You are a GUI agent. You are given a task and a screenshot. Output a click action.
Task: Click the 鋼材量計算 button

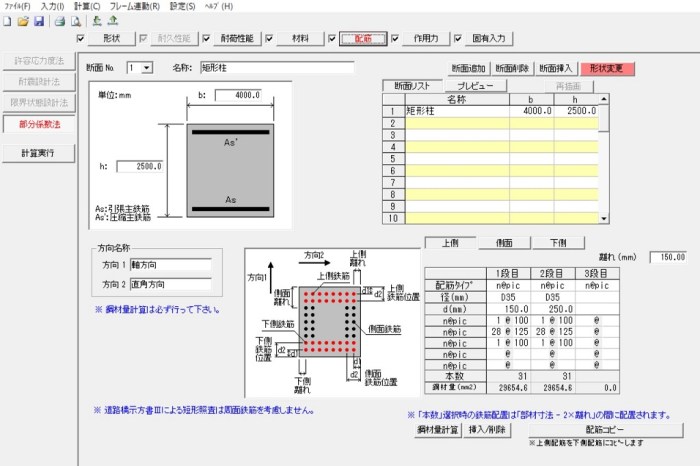tap(438, 430)
